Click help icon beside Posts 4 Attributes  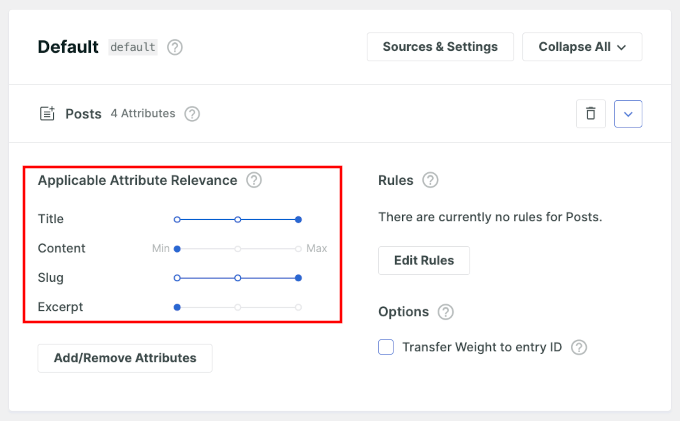coord(192,114)
